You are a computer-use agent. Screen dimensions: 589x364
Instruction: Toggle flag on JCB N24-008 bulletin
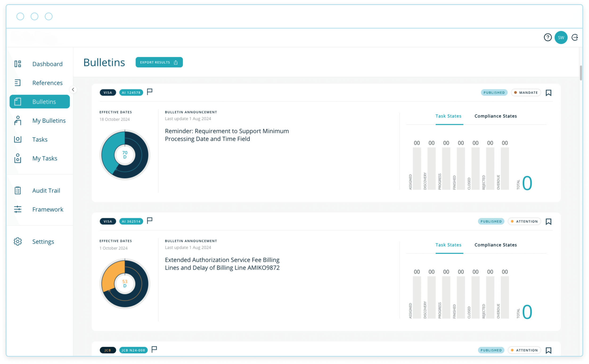click(x=154, y=349)
